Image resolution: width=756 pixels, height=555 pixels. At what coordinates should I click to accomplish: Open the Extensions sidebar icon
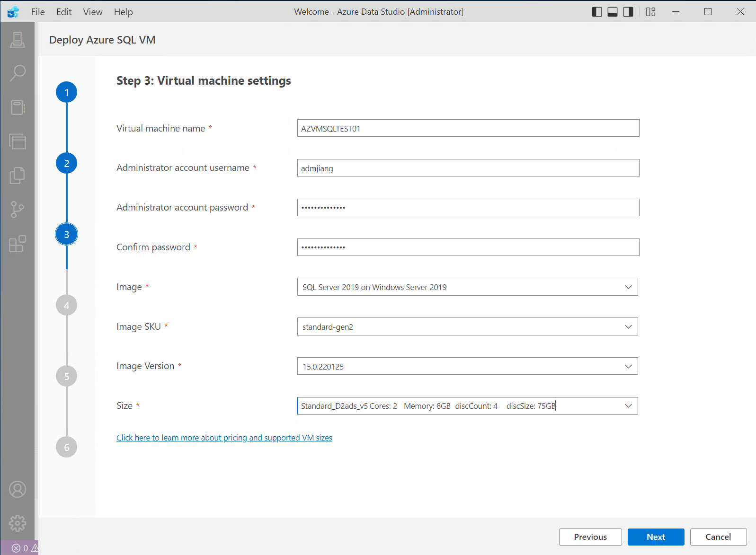(x=18, y=244)
